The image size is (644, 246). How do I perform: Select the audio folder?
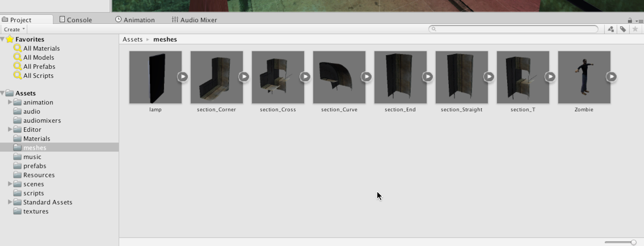32,111
